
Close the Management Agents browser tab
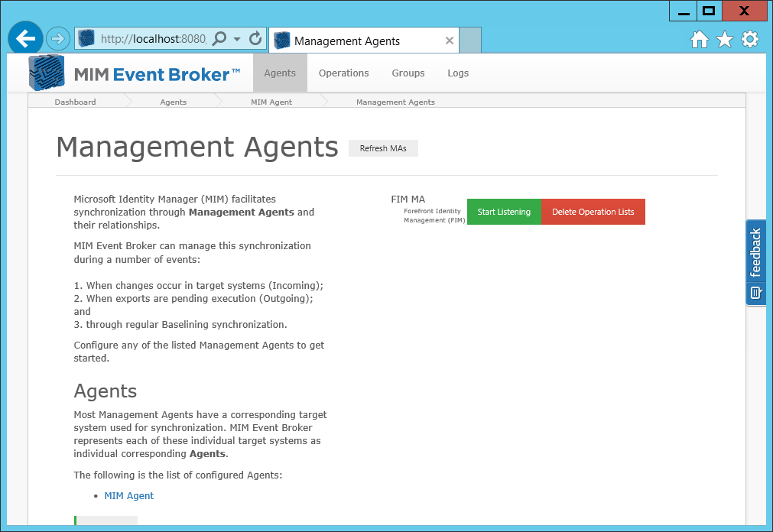click(449, 41)
